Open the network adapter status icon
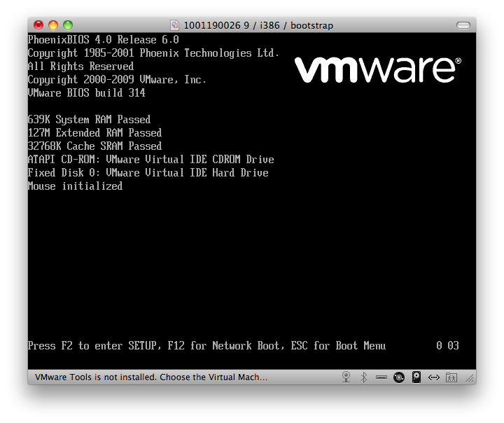The height and width of the screenshot is (423, 504). coord(433,377)
